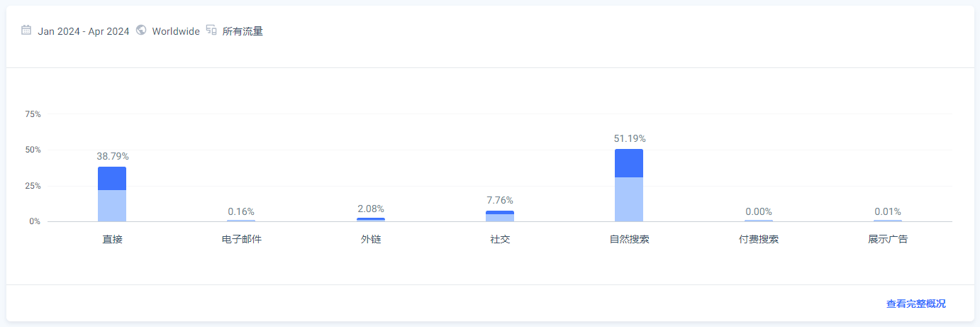Open the 查看完整概况 link
The image size is (980, 327).
[x=915, y=304]
